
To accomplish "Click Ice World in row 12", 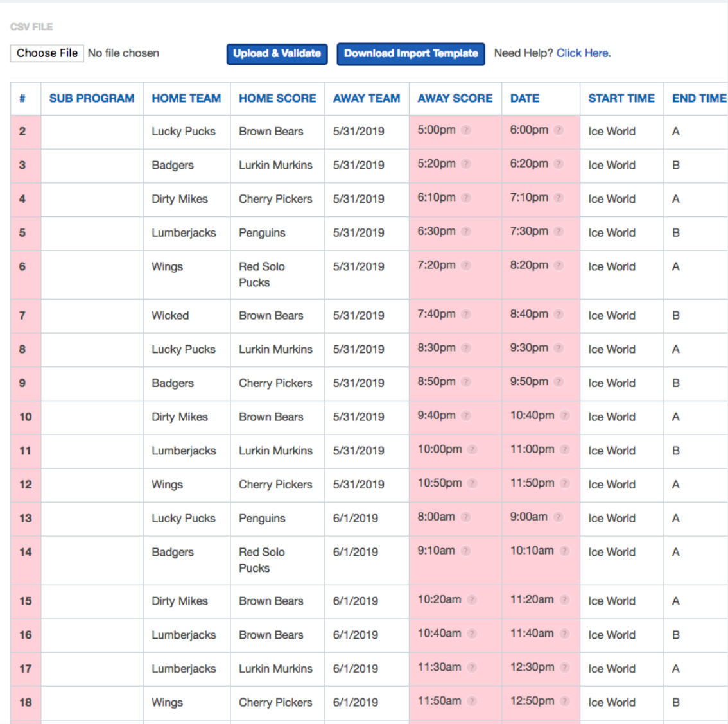I will (611, 485).
